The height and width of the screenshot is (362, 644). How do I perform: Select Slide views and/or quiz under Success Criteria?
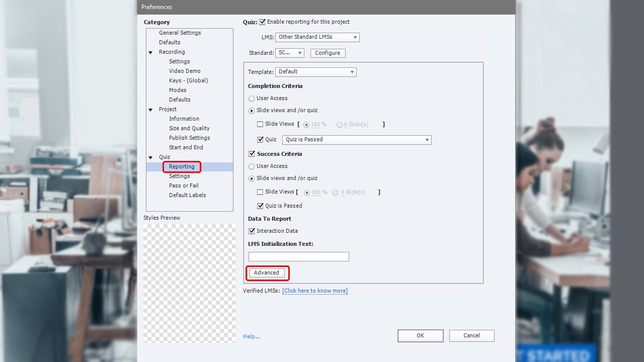pyautogui.click(x=252, y=178)
